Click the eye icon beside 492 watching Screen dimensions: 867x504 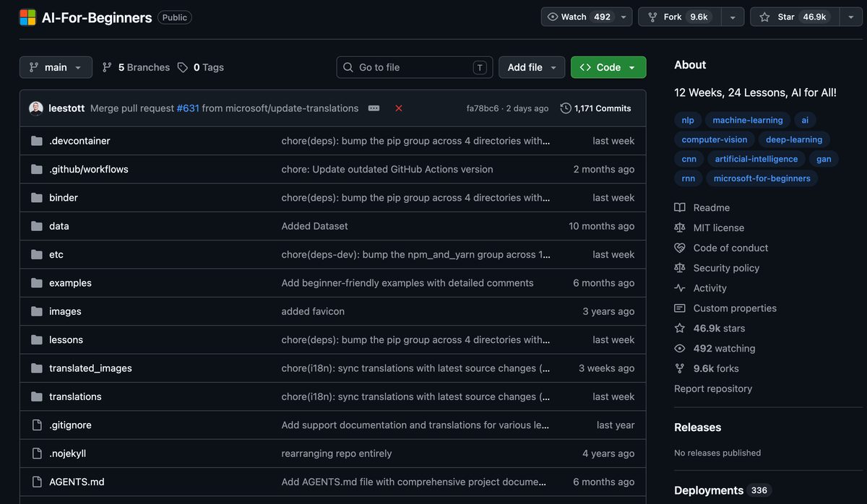pos(679,349)
